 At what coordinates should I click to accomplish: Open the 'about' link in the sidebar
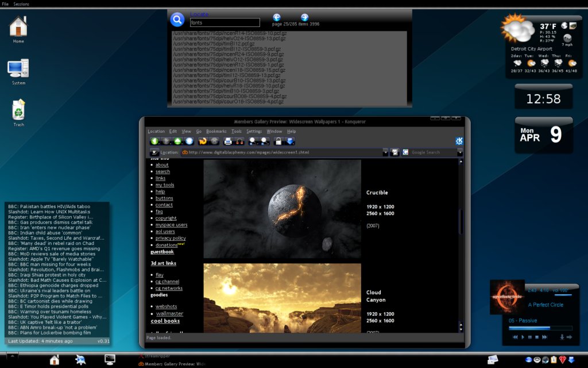coord(162,165)
